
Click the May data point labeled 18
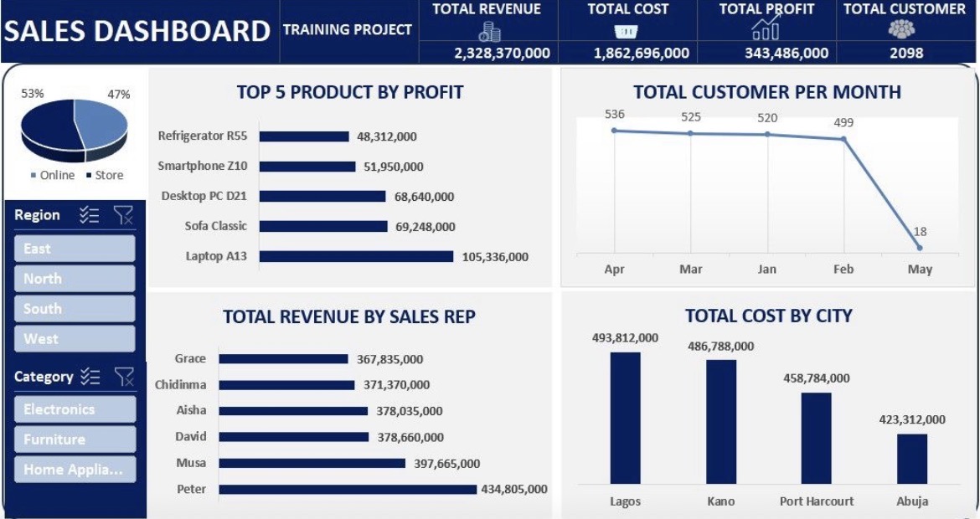coord(920,248)
